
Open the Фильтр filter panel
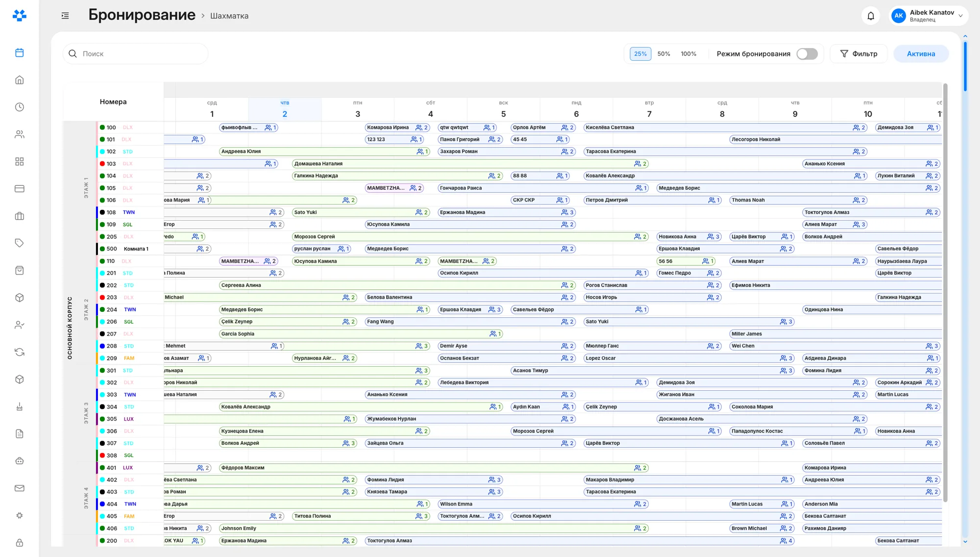pos(858,54)
